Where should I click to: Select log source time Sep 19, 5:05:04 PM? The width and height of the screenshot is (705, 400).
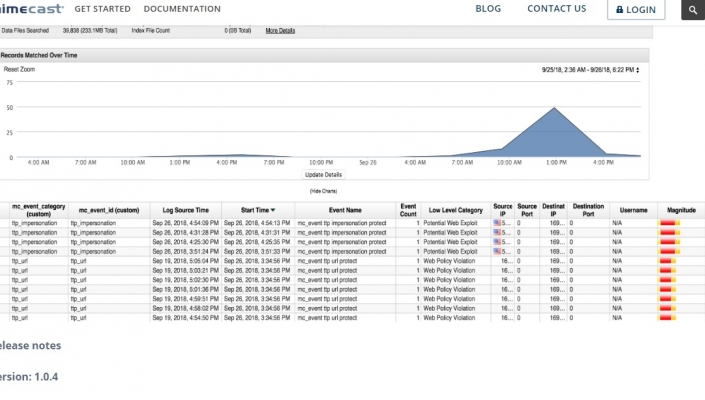pyautogui.click(x=185, y=261)
